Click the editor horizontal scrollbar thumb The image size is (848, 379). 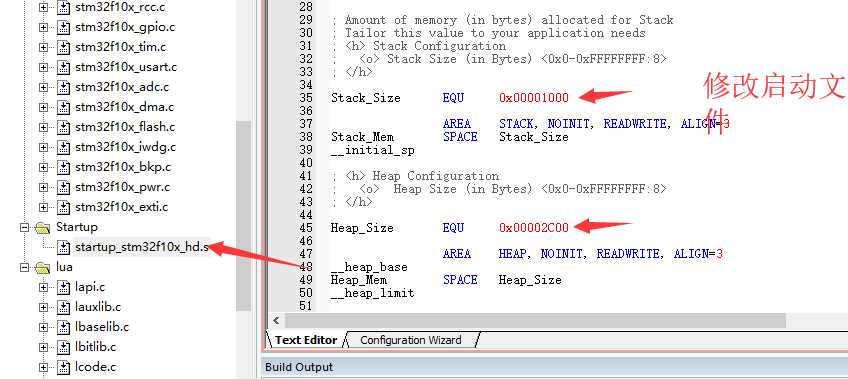coord(535,321)
